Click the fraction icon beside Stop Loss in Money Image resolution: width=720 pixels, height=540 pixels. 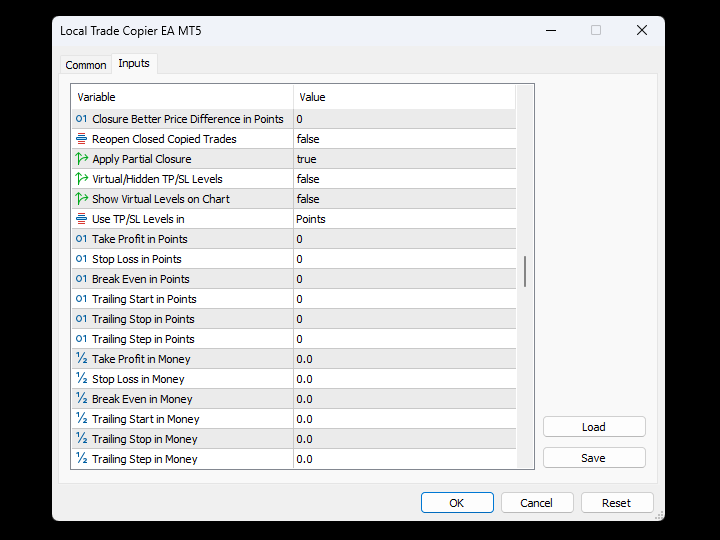[x=81, y=378]
